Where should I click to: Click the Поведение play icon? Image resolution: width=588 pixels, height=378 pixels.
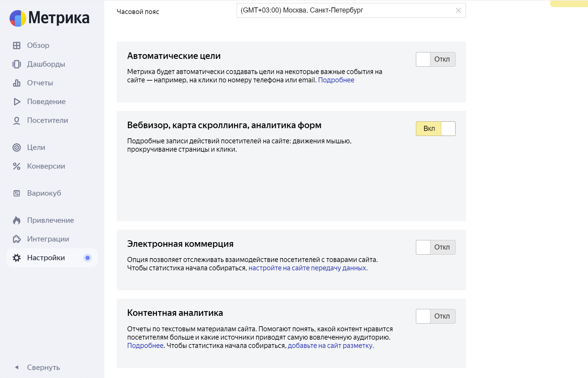17,102
